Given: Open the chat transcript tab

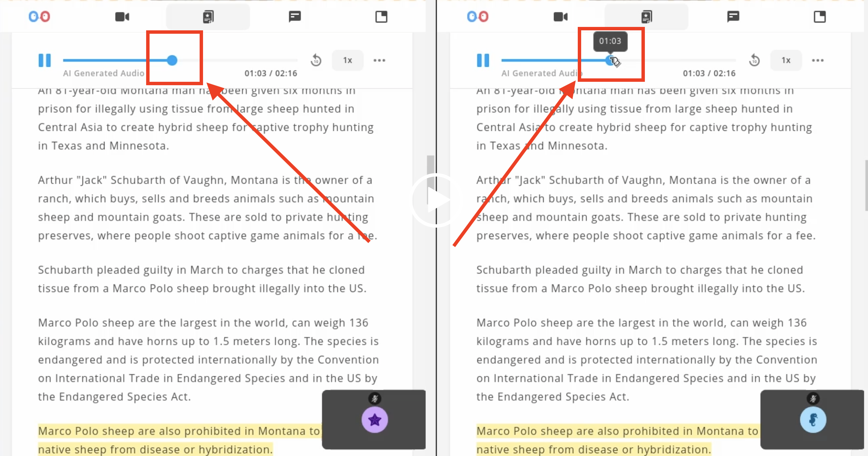Looking at the screenshot, I should [x=294, y=16].
